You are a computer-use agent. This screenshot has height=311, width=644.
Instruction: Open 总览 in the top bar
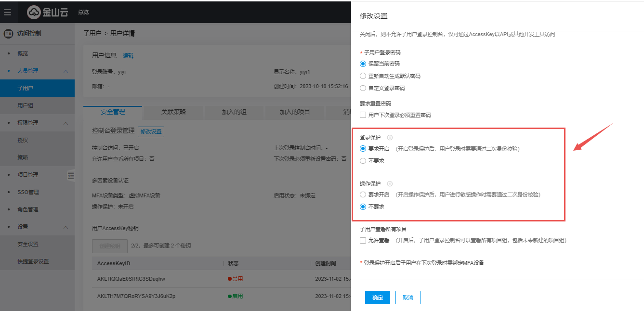(x=83, y=12)
